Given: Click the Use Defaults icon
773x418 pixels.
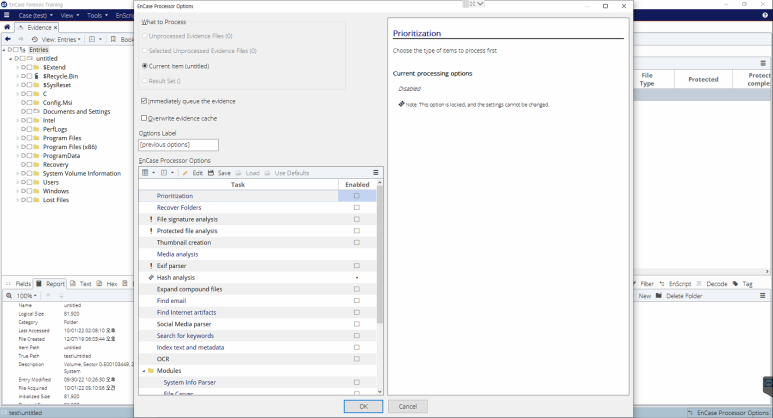Looking at the screenshot, I should point(268,173).
